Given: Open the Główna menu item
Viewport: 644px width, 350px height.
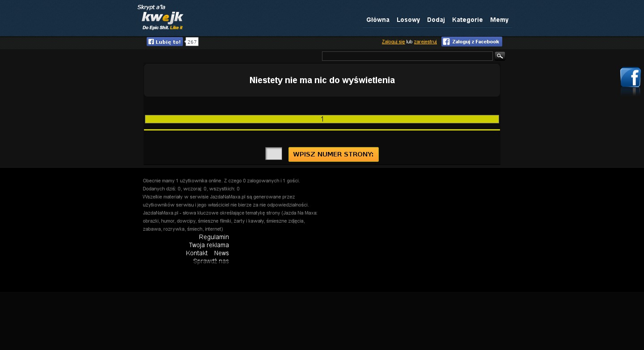Looking at the screenshot, I should point(377,20).
